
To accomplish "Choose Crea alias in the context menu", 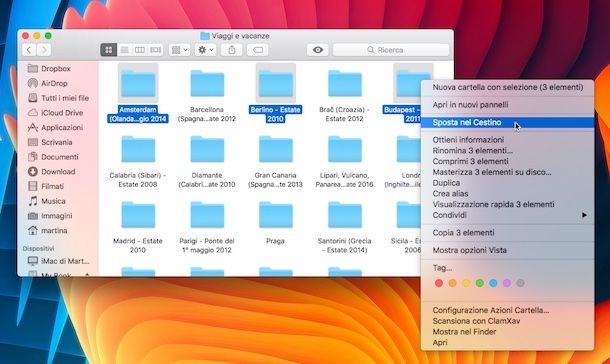I will point(507,194).
